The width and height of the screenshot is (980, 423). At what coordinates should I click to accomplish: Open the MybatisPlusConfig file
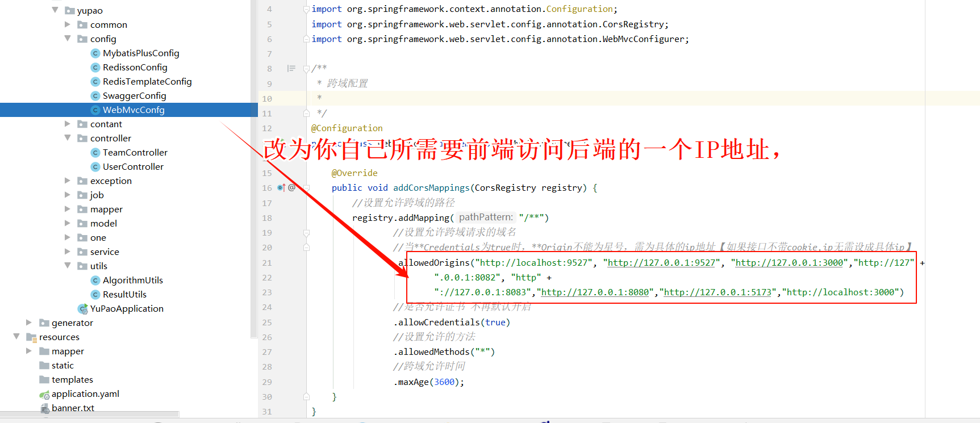pos(141,53)
